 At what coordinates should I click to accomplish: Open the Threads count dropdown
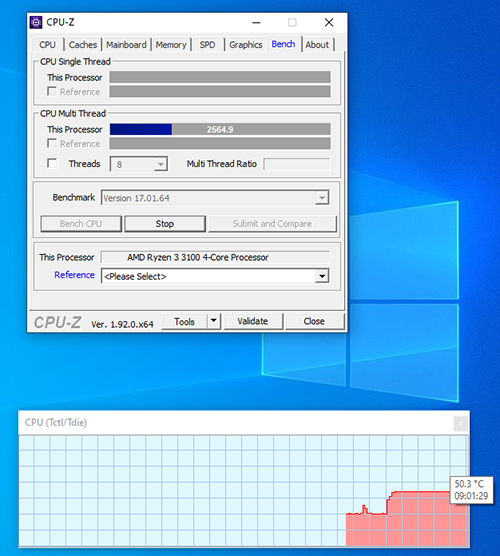tap(161, 164)
